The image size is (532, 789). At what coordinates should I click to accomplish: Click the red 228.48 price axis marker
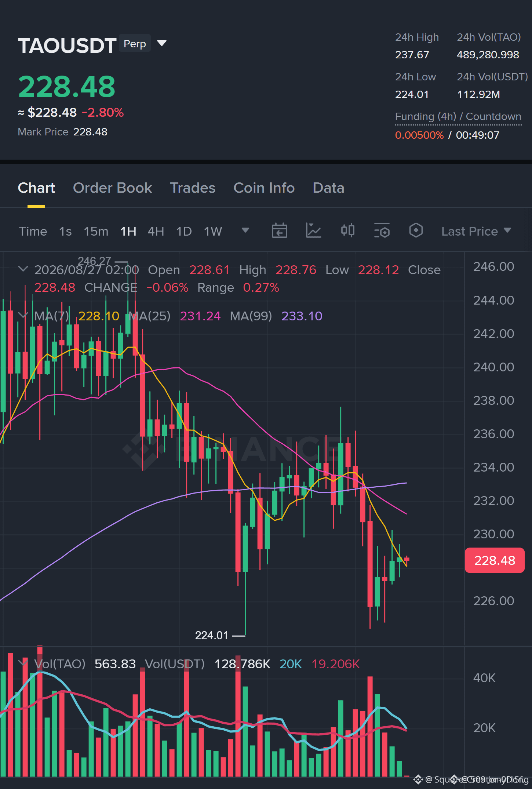495,560
